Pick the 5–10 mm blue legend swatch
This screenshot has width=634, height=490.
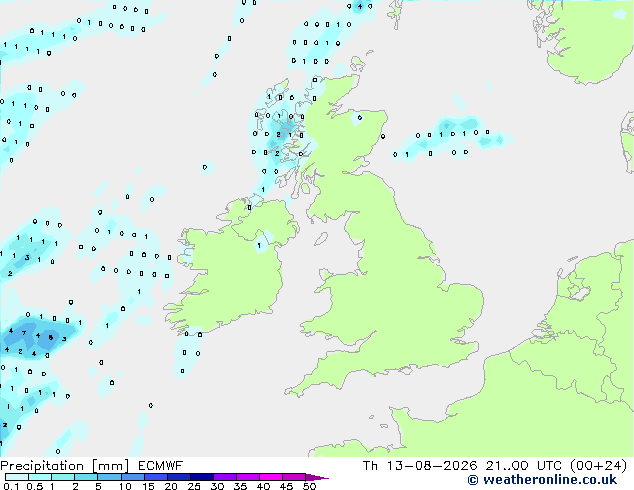pos(109,477)
